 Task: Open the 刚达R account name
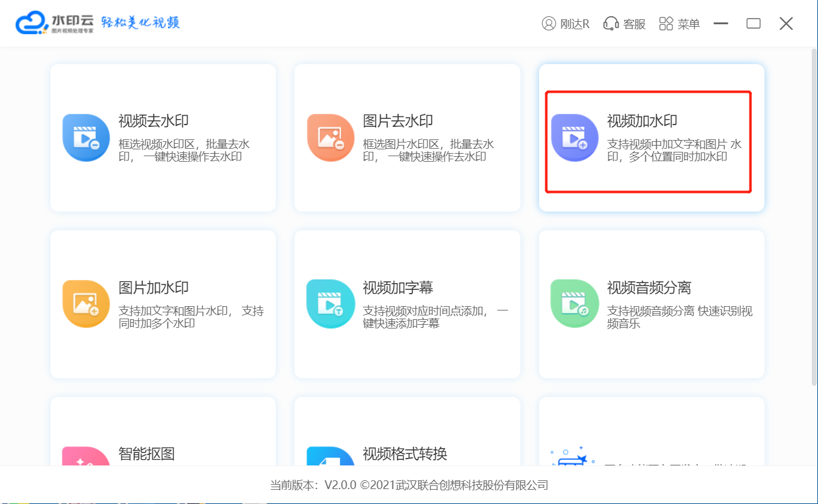575,24
